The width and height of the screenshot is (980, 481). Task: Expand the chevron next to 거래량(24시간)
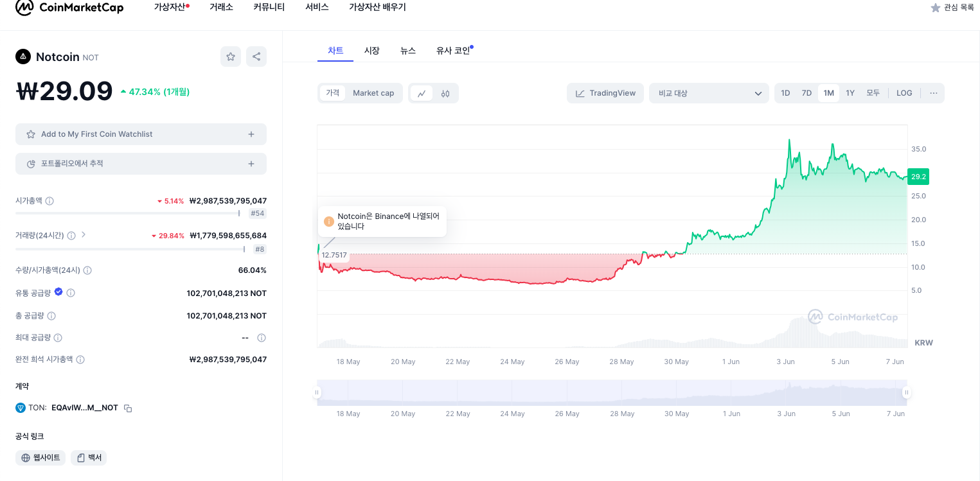84,235
